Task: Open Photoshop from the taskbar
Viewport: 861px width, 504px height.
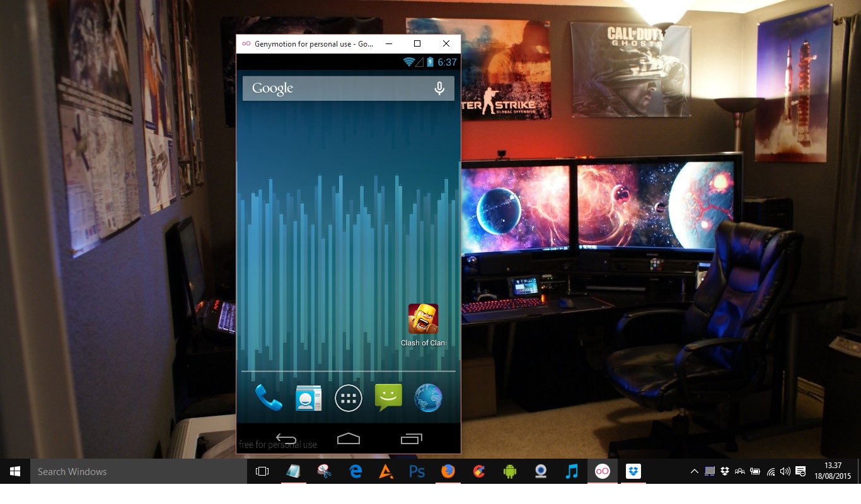Action: (417, 471)
